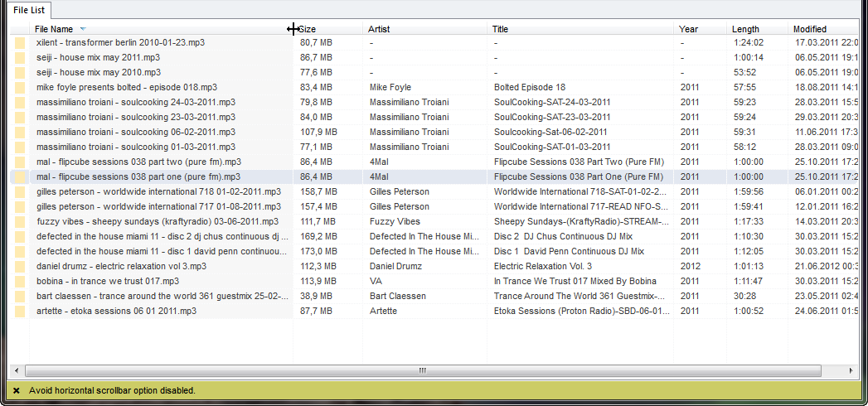Click the yellow icon beside the mike foyle file
The height and width of the screenshot is (406, 868).
tap(21, 87)
